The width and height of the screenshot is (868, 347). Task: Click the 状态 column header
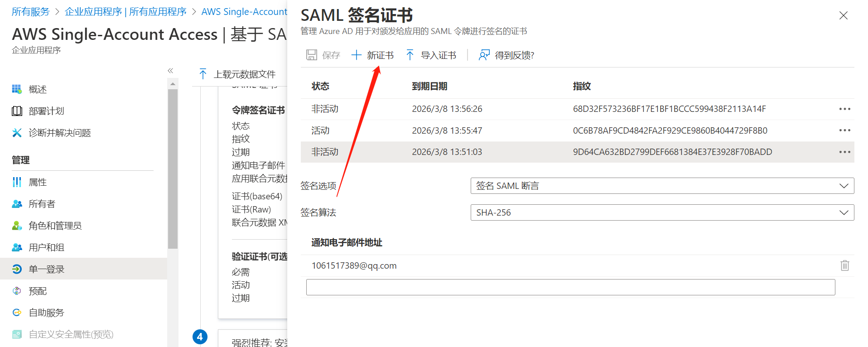tap(320, 86)
